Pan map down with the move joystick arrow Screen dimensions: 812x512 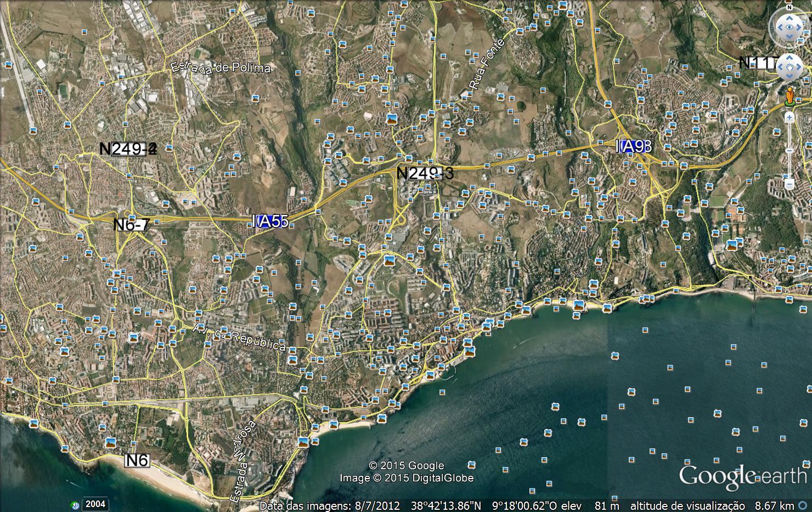[790, 77]
